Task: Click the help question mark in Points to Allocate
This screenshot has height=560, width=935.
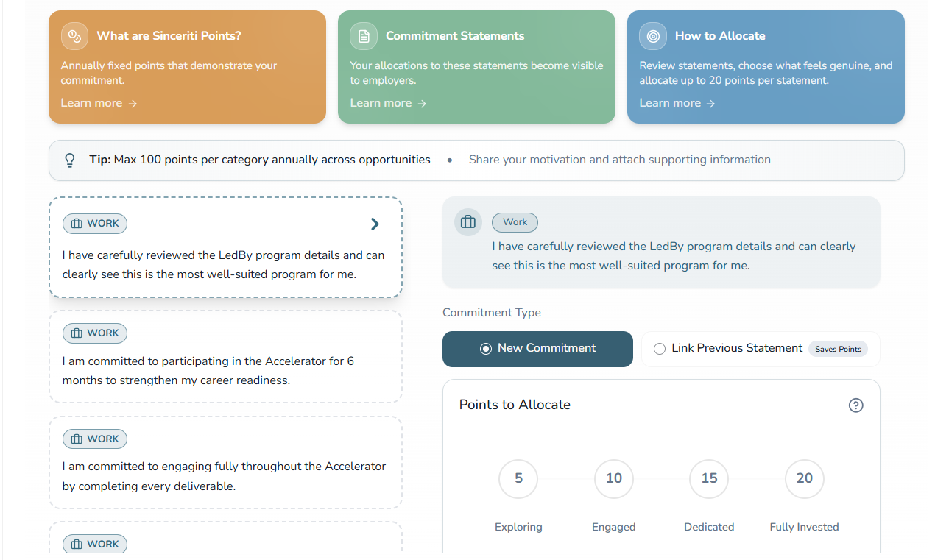Action: click(855, 405)
